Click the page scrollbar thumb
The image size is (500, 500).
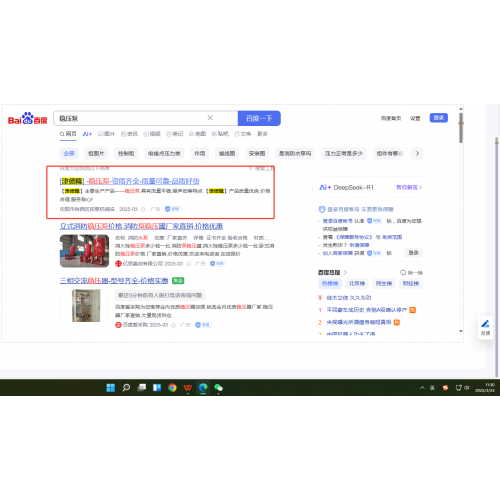tap(461, 128)
